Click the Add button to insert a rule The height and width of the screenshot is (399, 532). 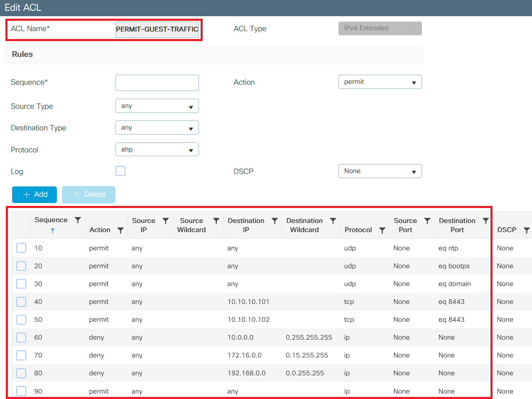point(34,194)
